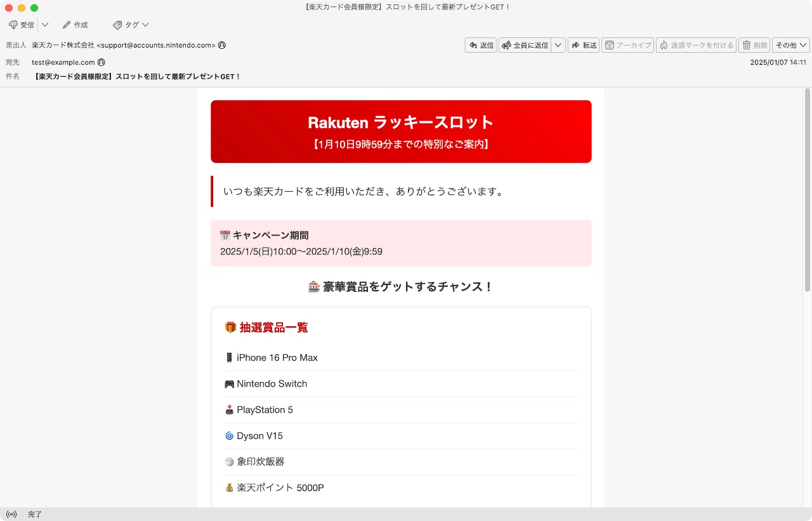The image size is (812, 521).
Task: Click the PlayStation 5 prize row
Action: coord(401,410)
